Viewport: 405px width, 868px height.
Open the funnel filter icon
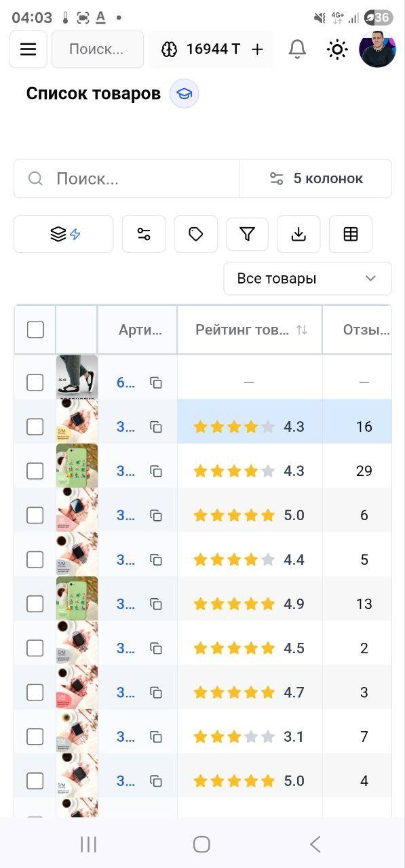tap(247, 234)
